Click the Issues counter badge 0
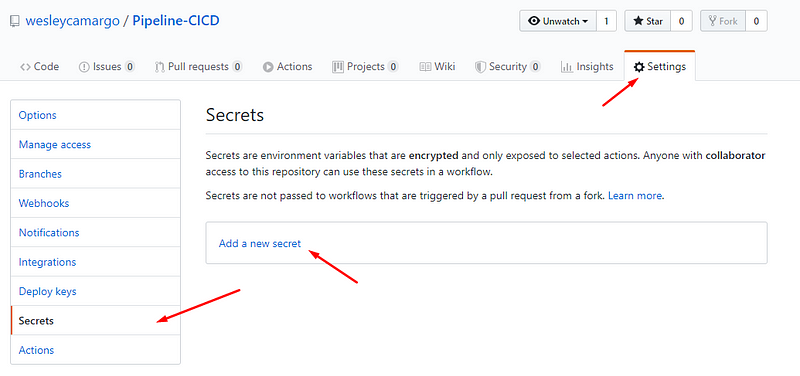This screenshot has height=376, width=800. coord(130,67)
